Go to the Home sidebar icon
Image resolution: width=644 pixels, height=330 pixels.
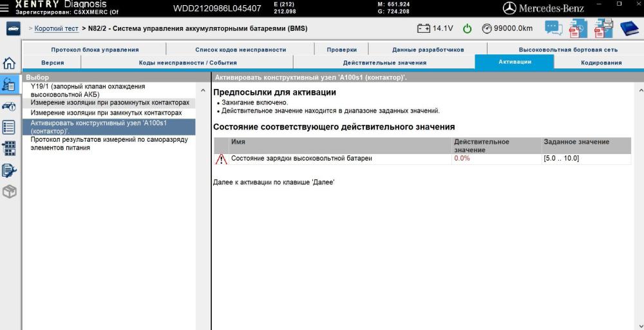pos(9,63)
